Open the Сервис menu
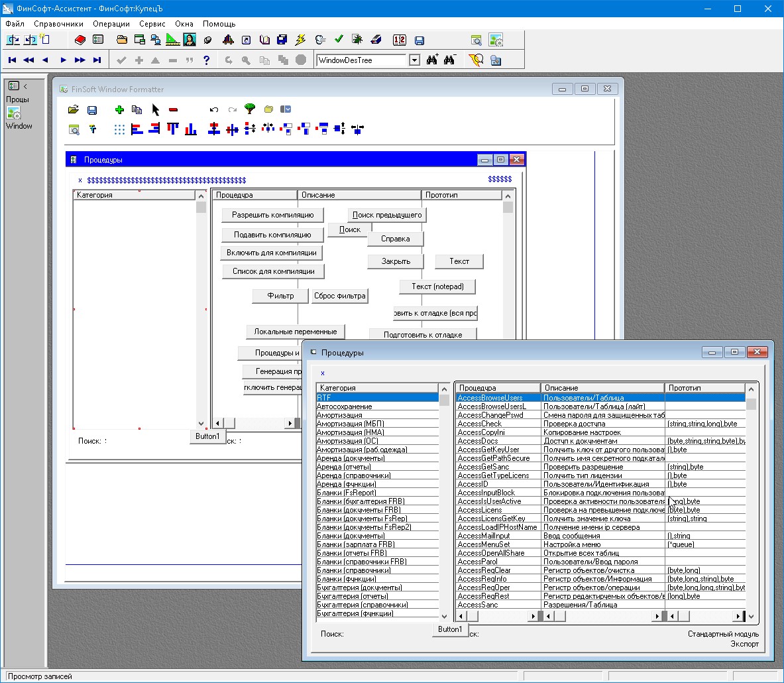 click(152, 24)
